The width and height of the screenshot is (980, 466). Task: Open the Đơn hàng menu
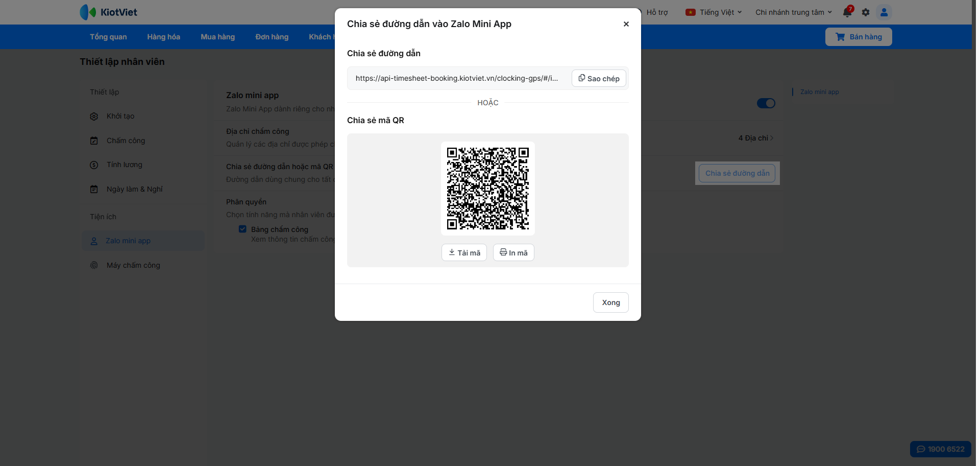click(272, 37)
